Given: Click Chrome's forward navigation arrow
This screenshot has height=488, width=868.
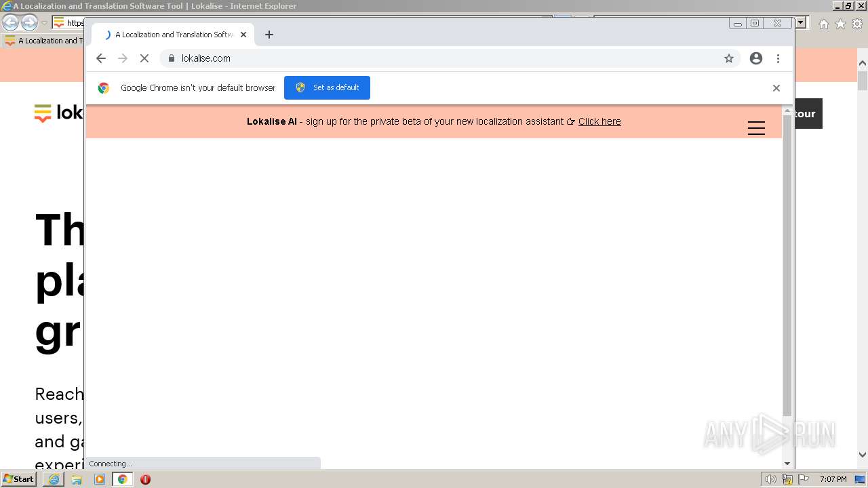Looking at the screenshot, I should coord(123,58).
